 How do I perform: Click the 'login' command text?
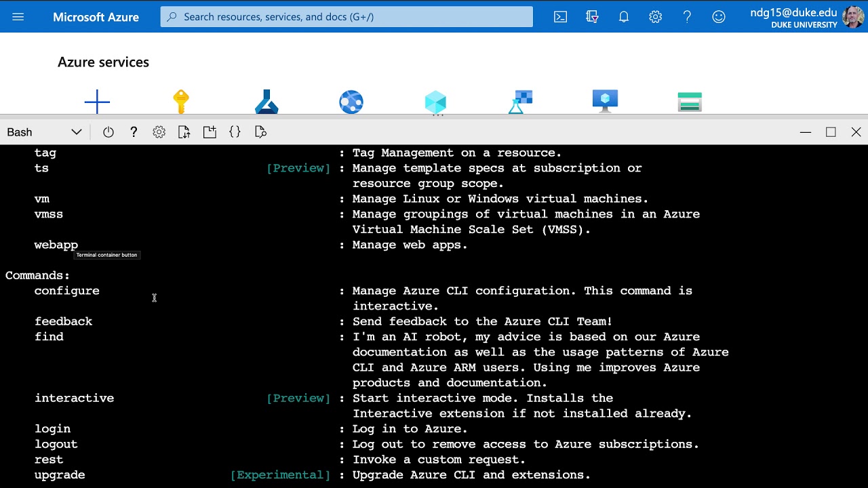click(53, 428)
